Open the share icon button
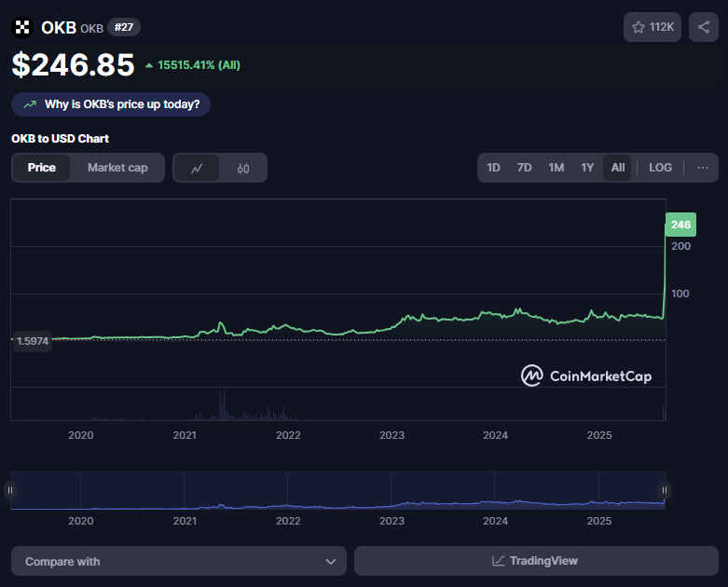 pyautogui.click(x=704, y=27)
